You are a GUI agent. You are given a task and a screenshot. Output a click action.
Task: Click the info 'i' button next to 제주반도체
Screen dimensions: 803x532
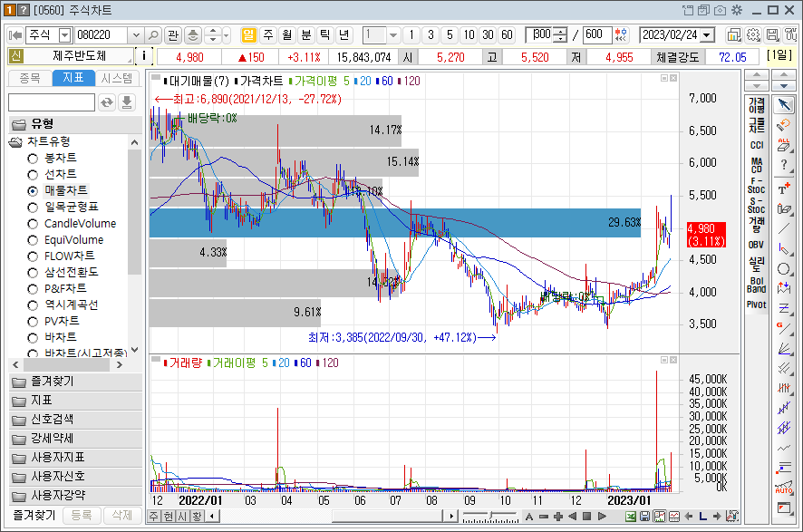(x=144, y=56)
